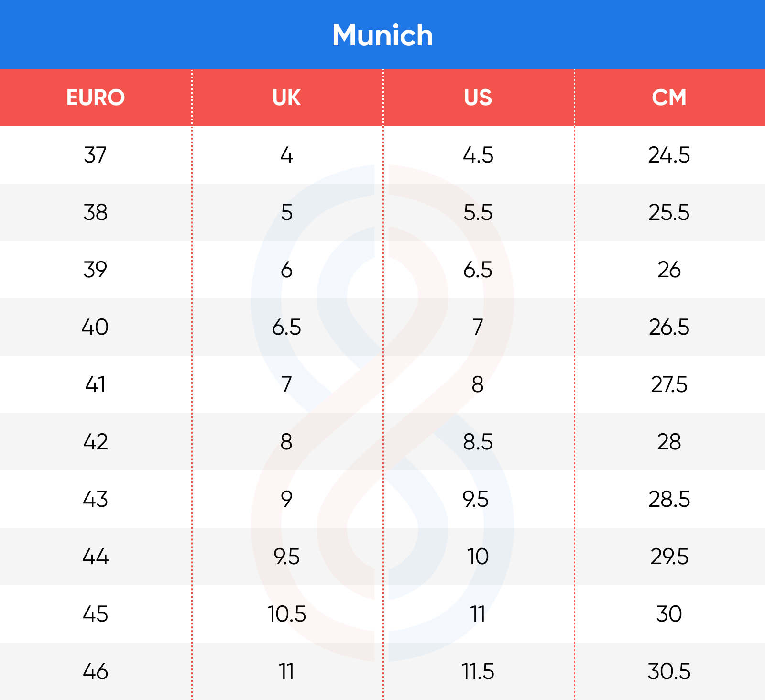Click the Munich title header
Viewport: 765px width, 700px height.
coord(382,35)
